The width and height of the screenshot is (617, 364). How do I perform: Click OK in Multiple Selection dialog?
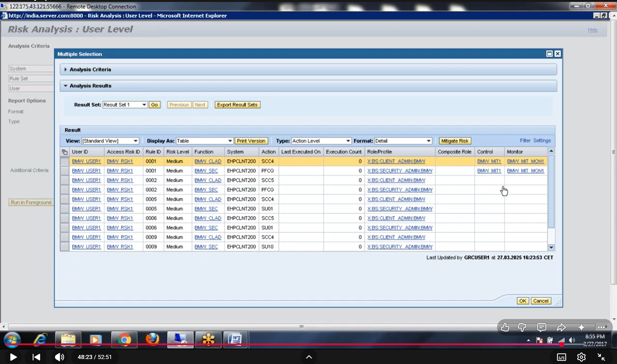pyautogui.click(x=523, y=301)
